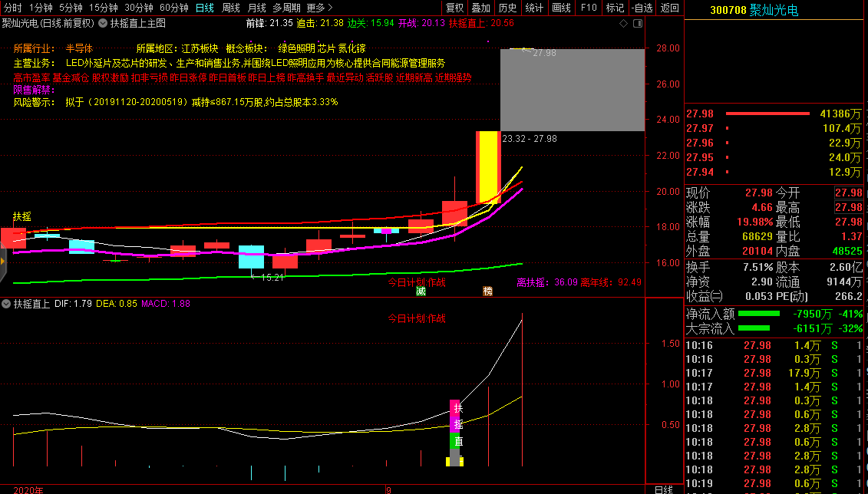The image size is (868, 494).
Task: Click the 27.98 bid row with 41386万
Action: click(x=774, y=114)
